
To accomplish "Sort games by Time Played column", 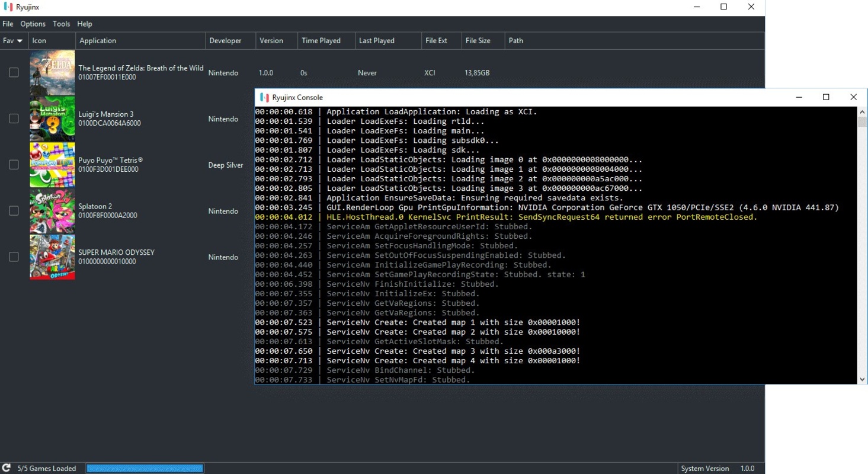I will point(326,41).
